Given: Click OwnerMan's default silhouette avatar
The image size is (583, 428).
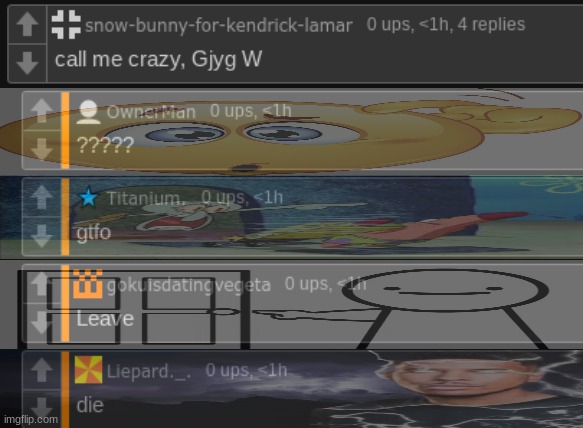Looking at the screenshot, I should coord(88,112).
